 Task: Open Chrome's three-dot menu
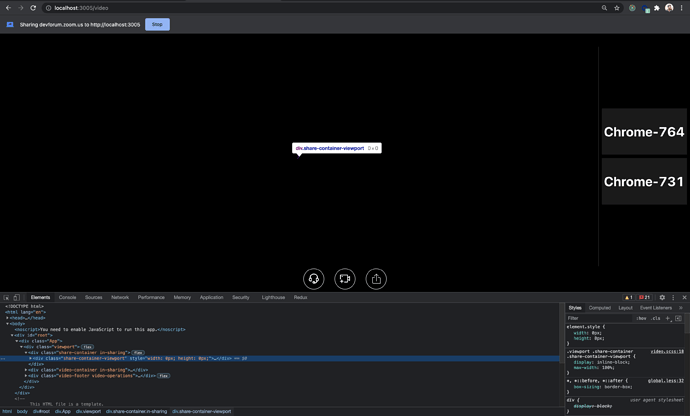point(681,8)
